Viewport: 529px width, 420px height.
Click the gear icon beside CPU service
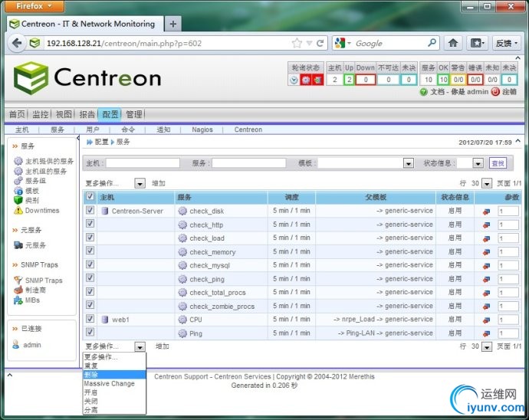[x=182, y=319]
